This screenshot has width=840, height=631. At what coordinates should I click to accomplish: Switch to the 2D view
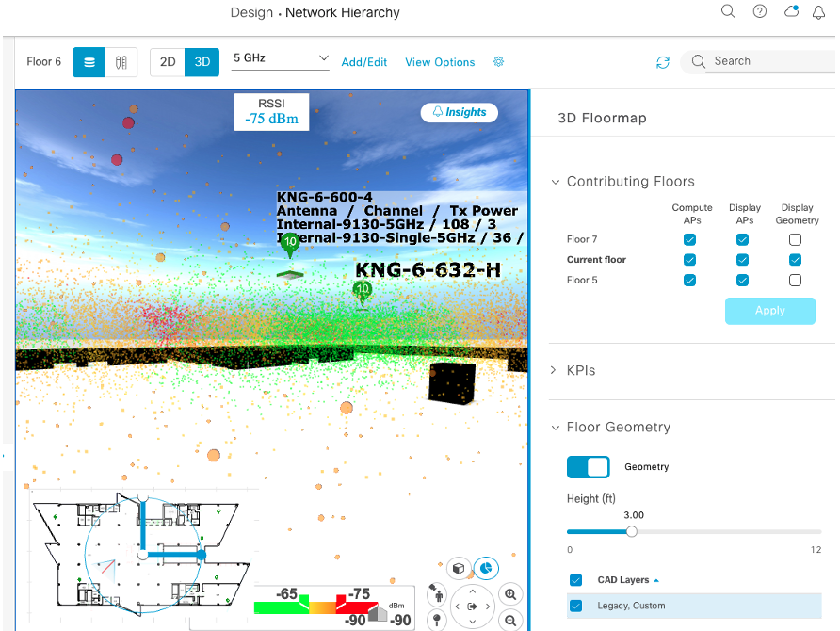(167, 62)
